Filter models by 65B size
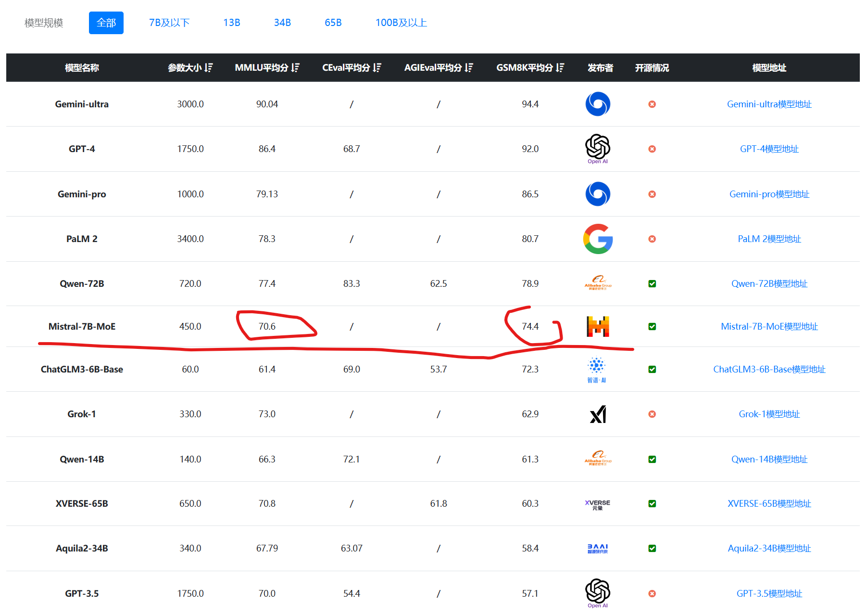The width and height of the screenshot is (868, 615). 333,23
